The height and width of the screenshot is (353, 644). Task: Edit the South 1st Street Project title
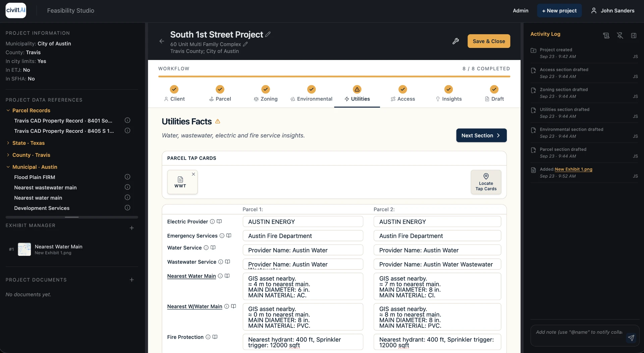pos(268,34)
